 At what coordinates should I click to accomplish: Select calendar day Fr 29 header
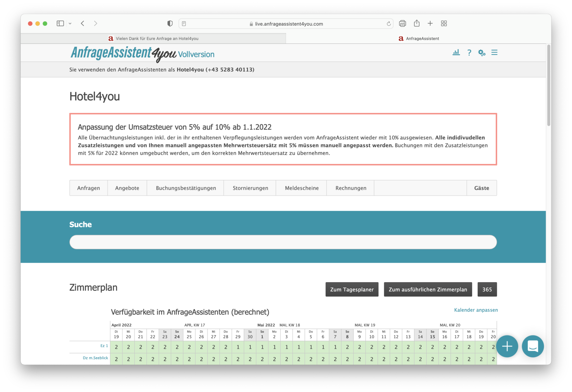(238, 335)
